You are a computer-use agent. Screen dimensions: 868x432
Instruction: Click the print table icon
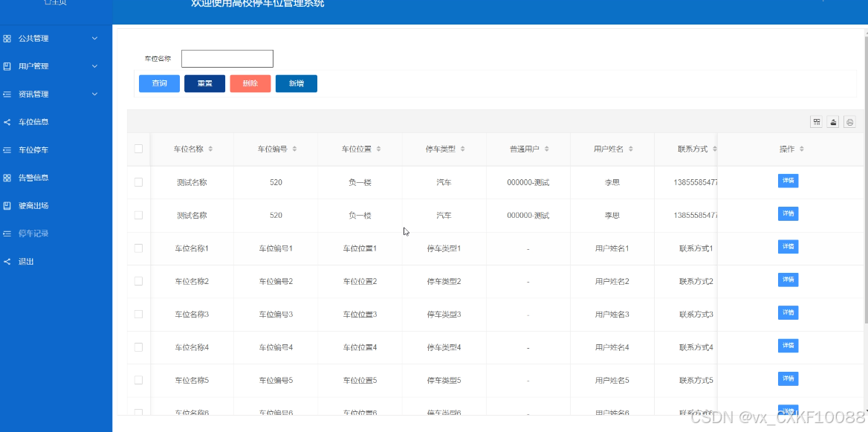click(x=849, y=122)
